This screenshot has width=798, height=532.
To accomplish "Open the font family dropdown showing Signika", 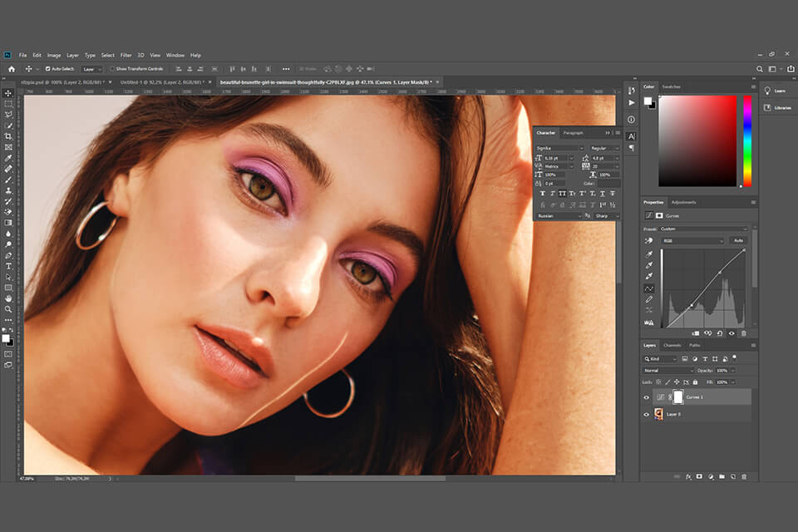I will point(559,148).
